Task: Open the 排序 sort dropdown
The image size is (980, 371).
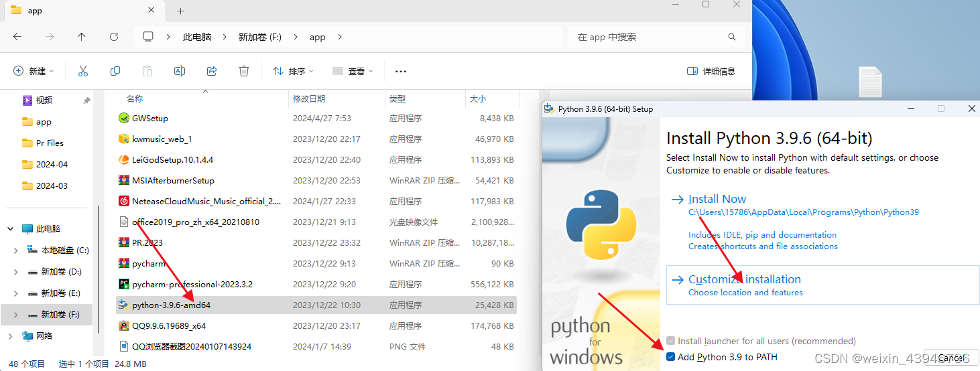Action: click(293, 71)
